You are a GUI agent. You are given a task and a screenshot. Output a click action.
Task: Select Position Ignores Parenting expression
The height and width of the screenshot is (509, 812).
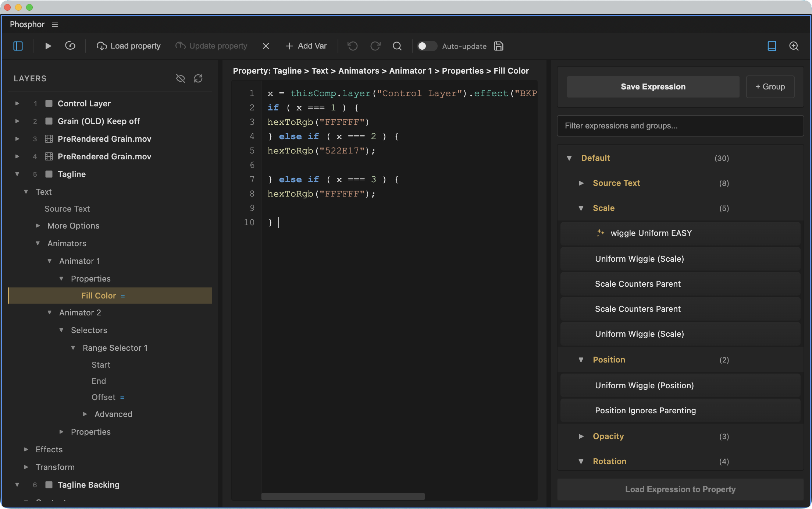pos(680,411)
